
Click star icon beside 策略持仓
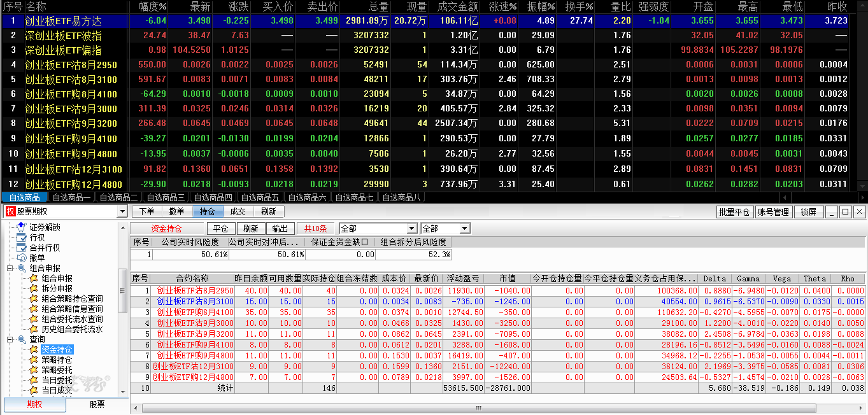[x=34, y=360]
